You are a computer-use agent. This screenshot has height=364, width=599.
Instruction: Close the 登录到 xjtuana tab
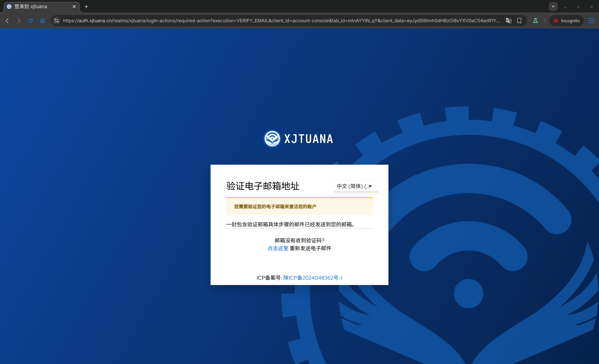point(74,7)
